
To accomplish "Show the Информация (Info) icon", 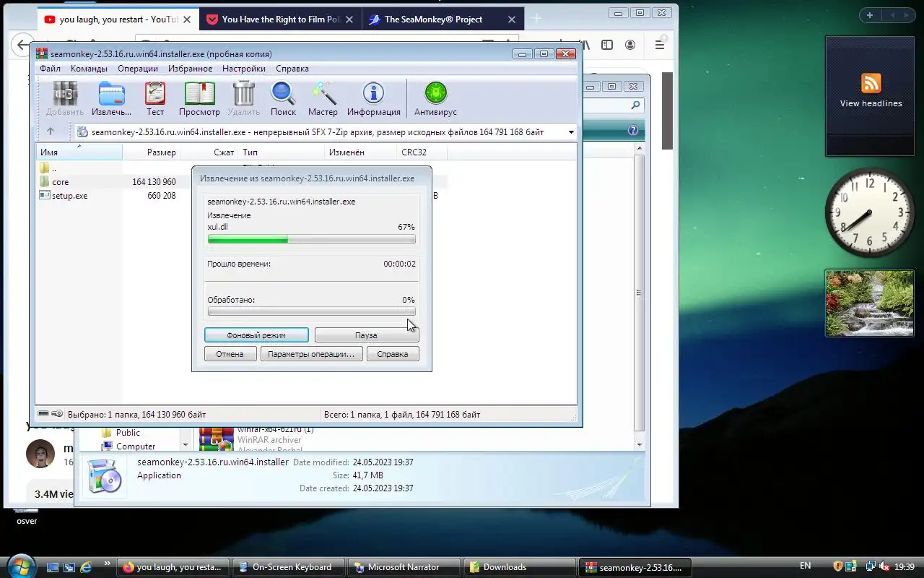I will (x=373, y=99).
